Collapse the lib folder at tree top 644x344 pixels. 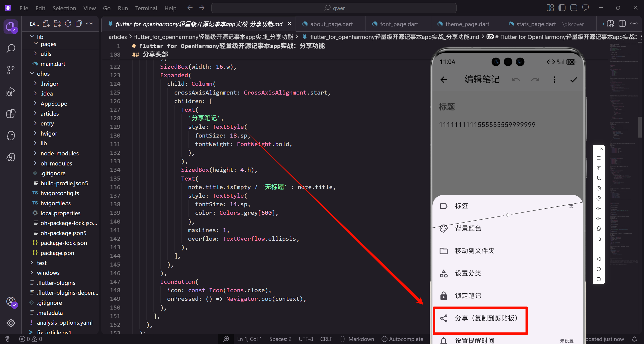pos(32,37)
